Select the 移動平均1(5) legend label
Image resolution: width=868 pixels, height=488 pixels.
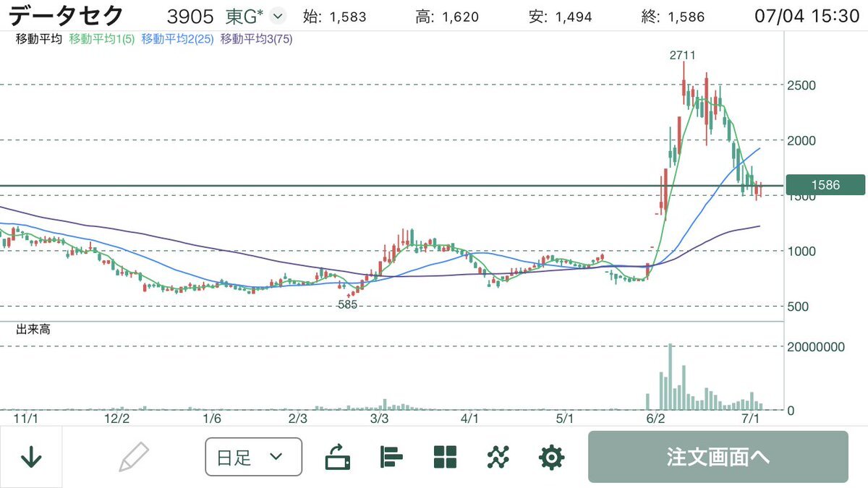[103, 40]
